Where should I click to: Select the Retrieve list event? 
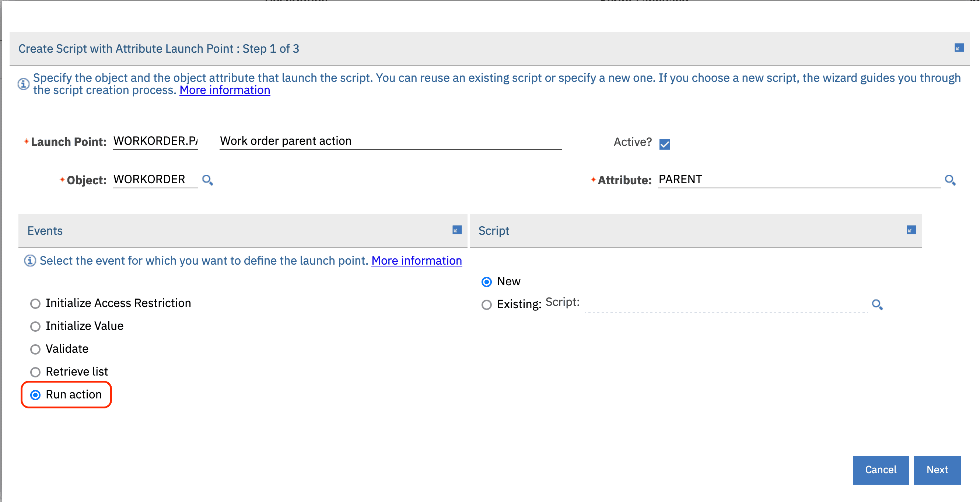pyautogui.click(x=35, y=372)
